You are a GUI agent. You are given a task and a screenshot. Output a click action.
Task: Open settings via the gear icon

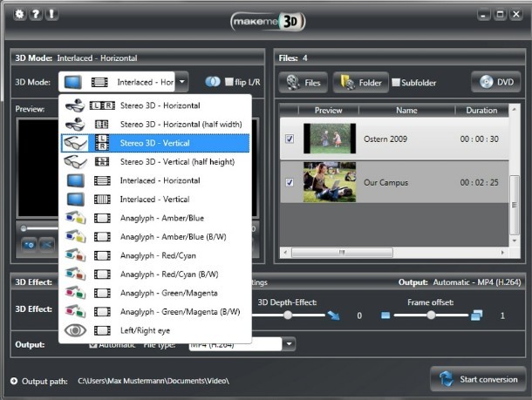(x=20, y=14)
